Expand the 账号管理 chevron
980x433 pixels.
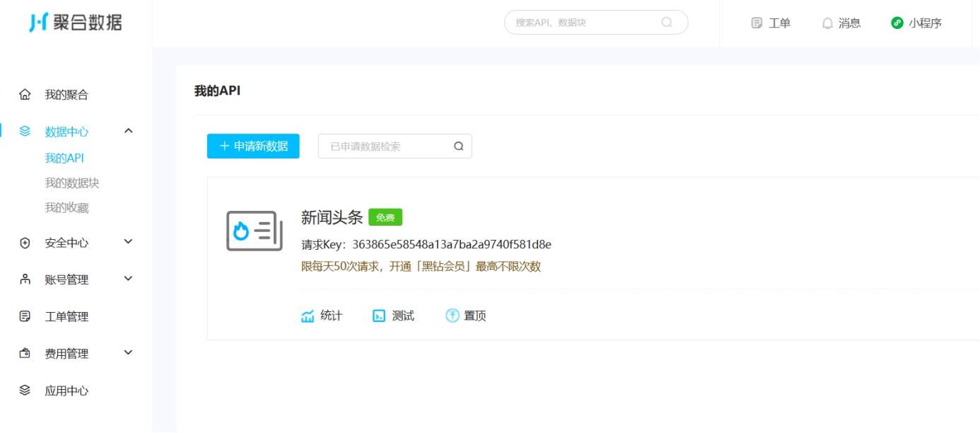coord(129,279)
